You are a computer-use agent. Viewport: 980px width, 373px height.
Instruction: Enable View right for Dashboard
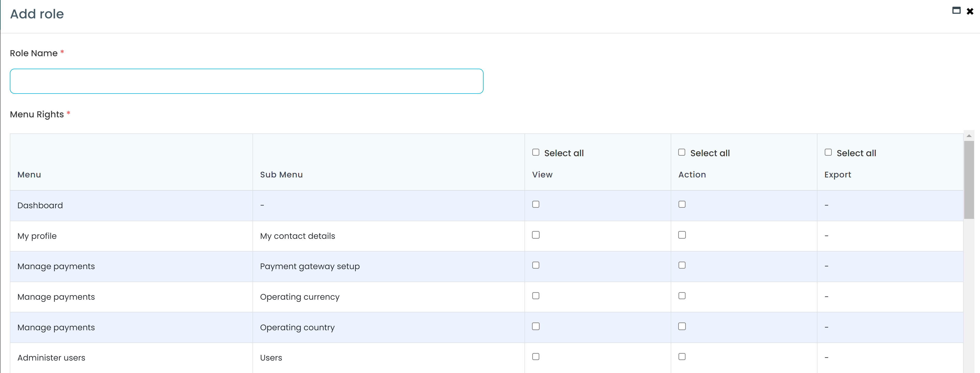536,205
